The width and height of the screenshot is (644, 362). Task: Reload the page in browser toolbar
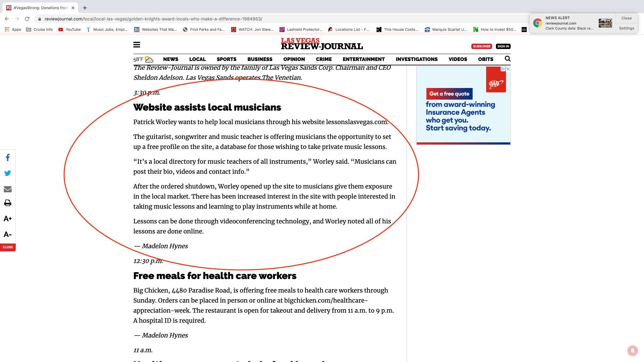click(x=27, y=19)
